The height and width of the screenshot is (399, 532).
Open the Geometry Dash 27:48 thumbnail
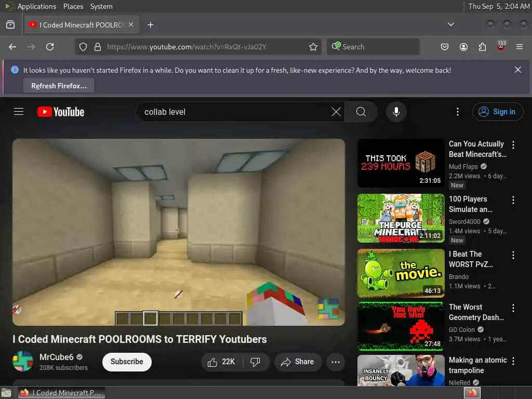pos(401,326)
